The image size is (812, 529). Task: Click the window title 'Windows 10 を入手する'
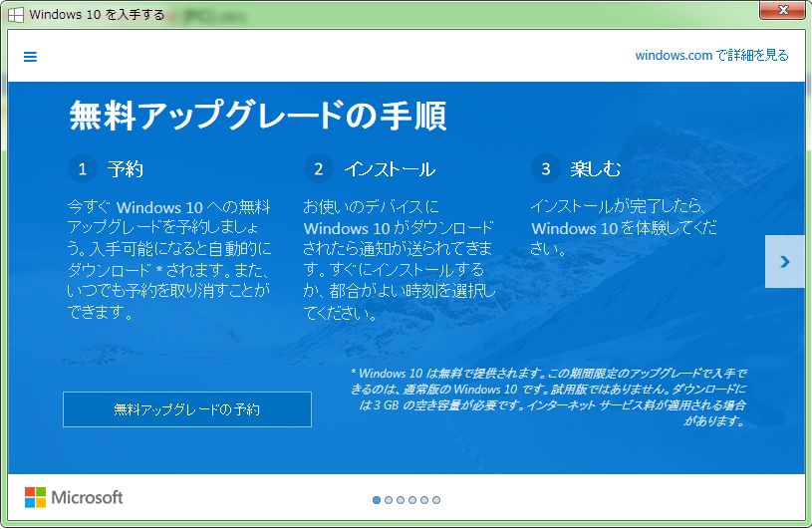tap(97, 15)
